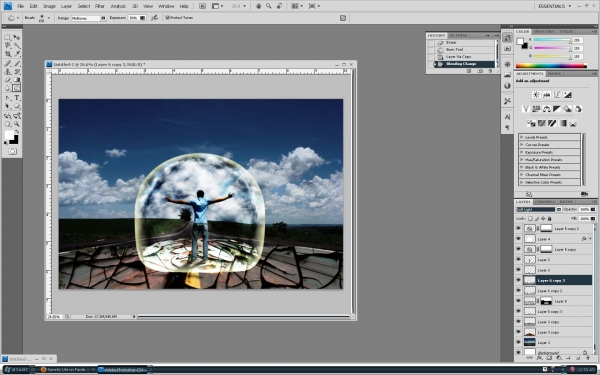Click foreground color swatch in toolbox
This screenshot has width=600, height=375.
click(9, 135)
